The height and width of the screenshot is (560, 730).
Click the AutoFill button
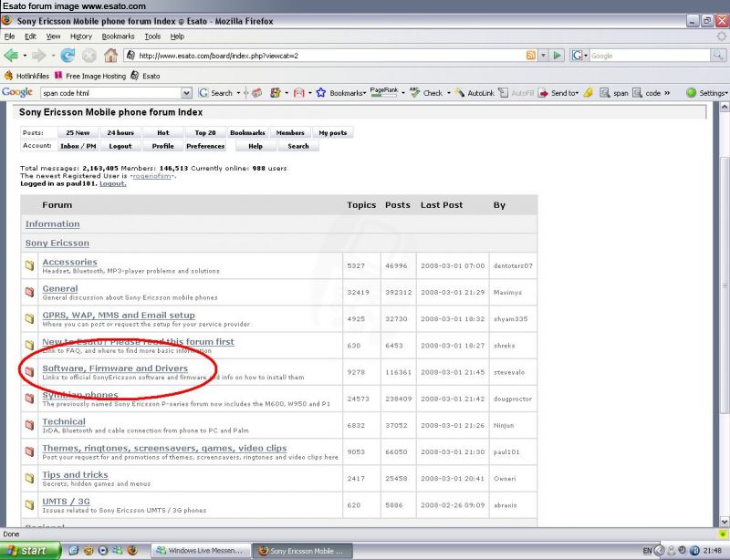point(516,93)
